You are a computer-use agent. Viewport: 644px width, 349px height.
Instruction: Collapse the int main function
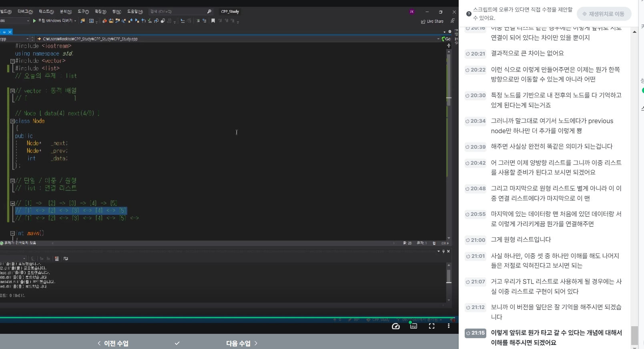pos(12,233)
